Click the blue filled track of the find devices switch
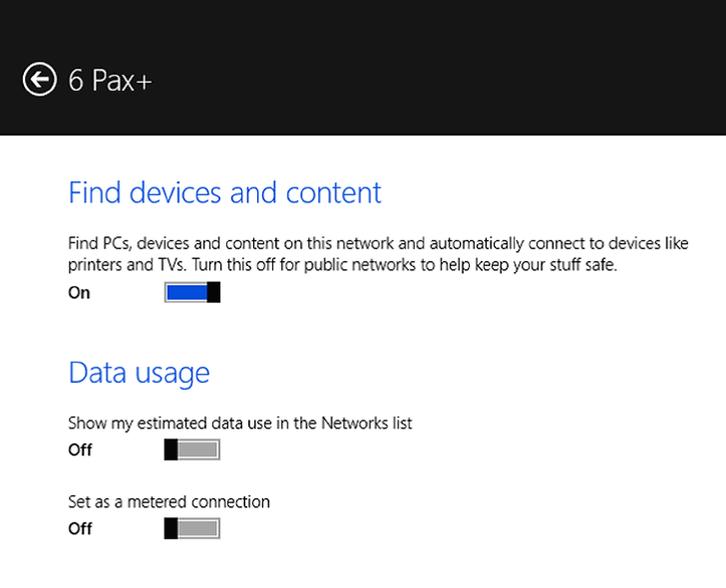The image size is (726, 588). coord(186,292)
